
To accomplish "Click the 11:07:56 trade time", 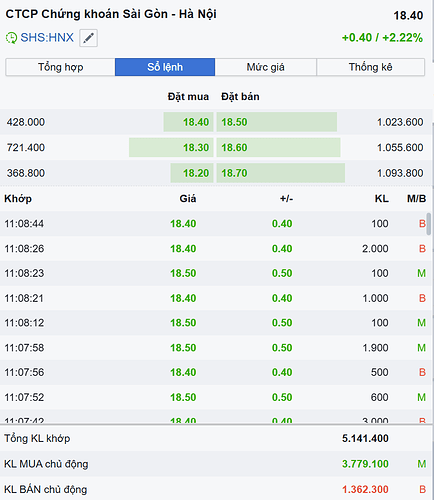I will coord(24,372).
